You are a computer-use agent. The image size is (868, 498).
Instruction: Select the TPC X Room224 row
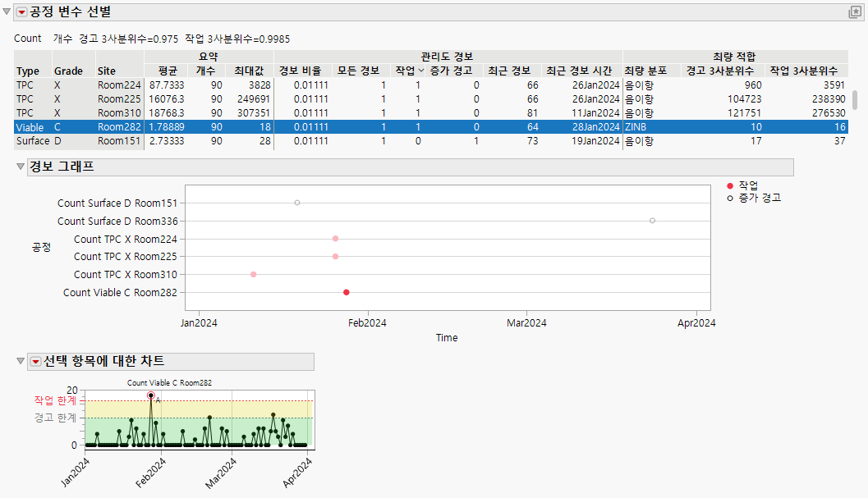pyautogui.click(x=430, y=85)
